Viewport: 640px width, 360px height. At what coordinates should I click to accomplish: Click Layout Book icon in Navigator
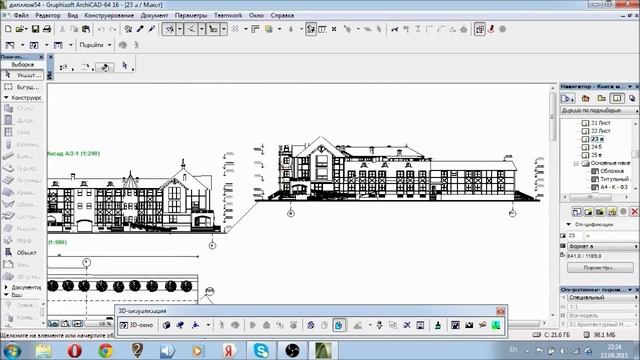coord(617,98)
